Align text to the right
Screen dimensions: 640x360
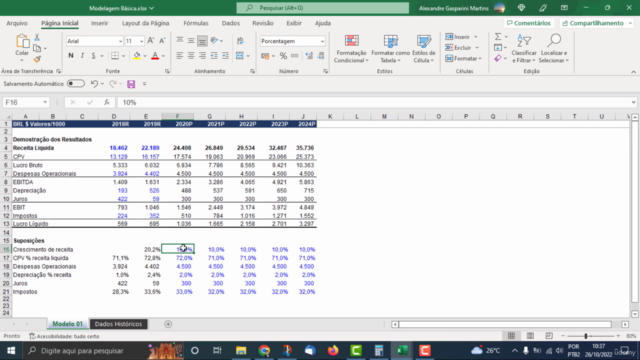coord(202,56)
